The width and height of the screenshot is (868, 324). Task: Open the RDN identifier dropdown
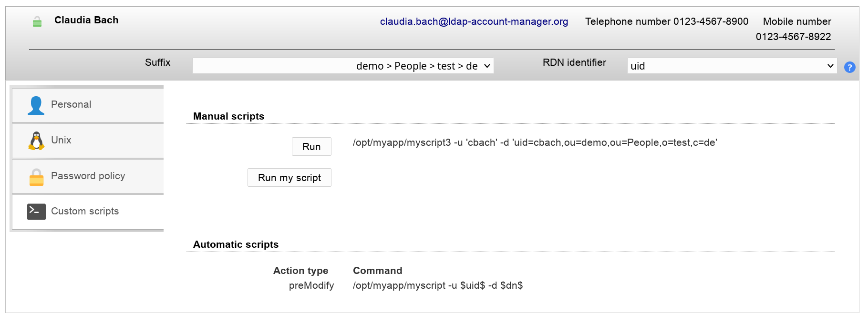[732, 66]
